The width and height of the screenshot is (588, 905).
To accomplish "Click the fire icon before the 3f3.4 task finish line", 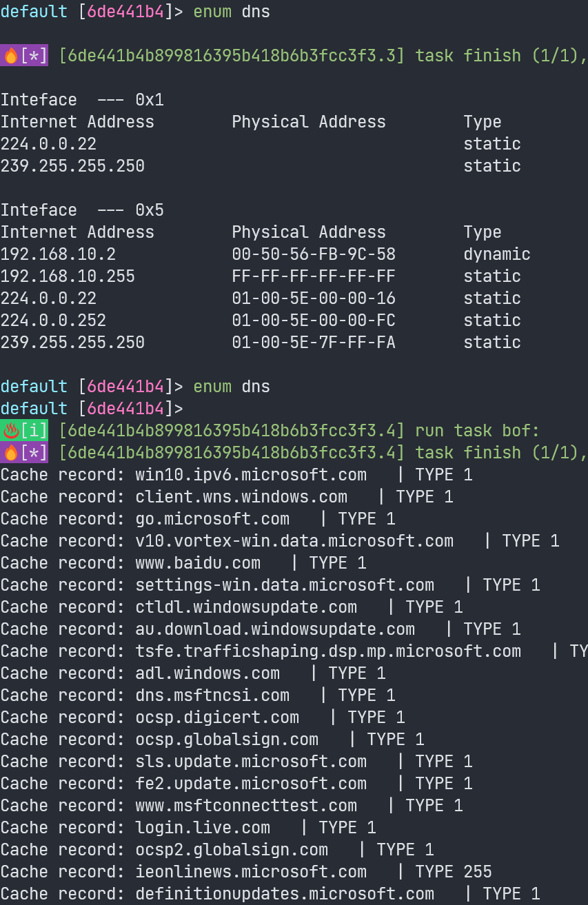I will pos(10,453).
